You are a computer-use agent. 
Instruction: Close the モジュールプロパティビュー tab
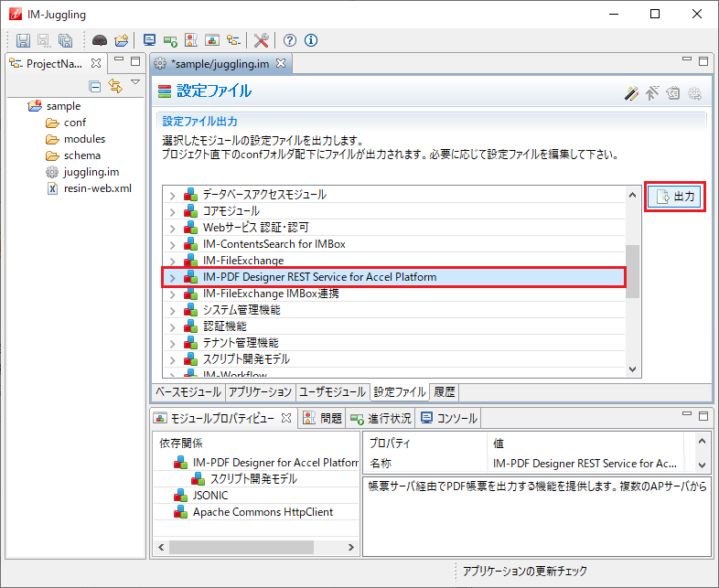coord(286,418)
